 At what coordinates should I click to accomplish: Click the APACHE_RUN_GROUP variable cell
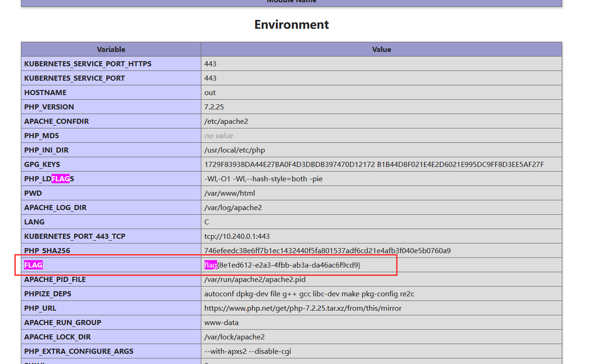click(111, 322)
